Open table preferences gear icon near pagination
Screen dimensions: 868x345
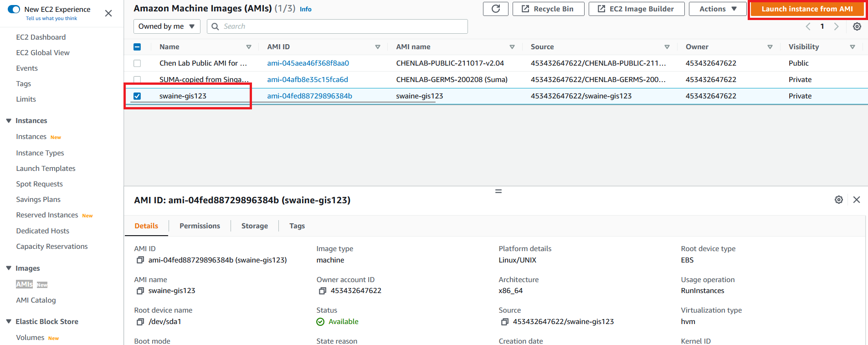[x=857, y=26]
